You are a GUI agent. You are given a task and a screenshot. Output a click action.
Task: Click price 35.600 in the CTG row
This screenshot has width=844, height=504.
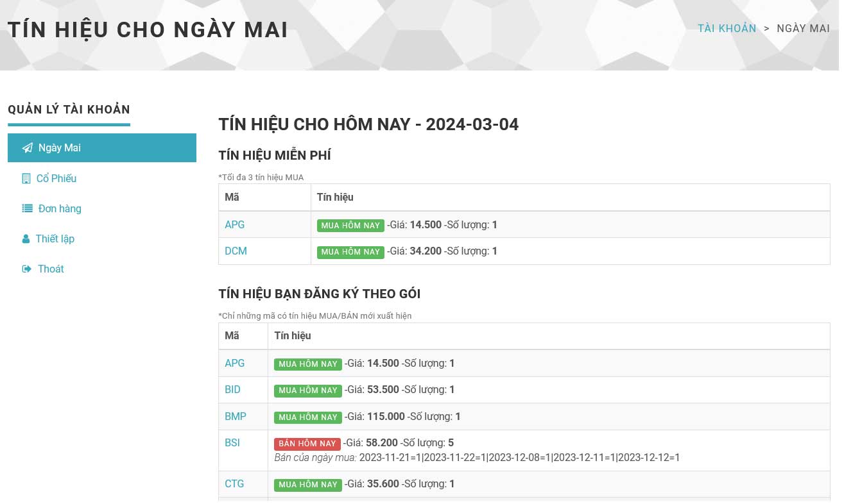[x=383, y=483]
